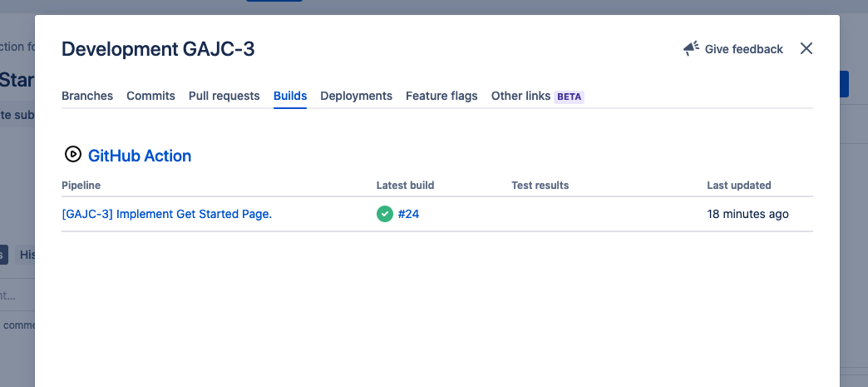Select the Builds tab

pos(290,96)
